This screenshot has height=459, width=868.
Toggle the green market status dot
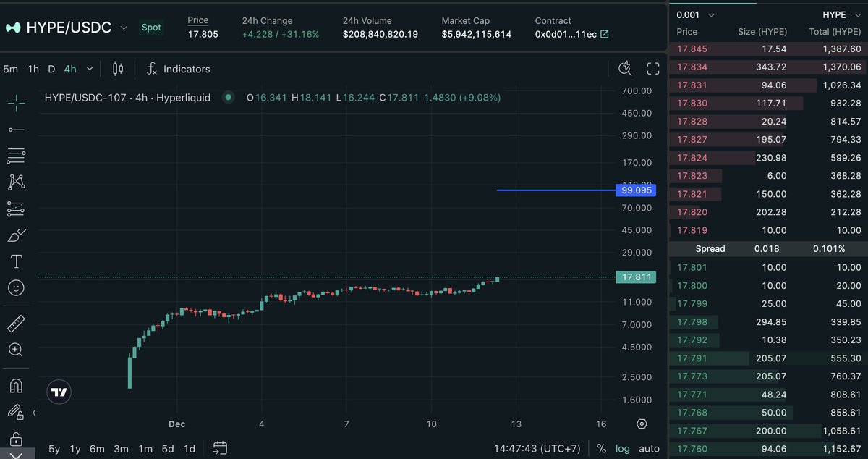[228, 97]
